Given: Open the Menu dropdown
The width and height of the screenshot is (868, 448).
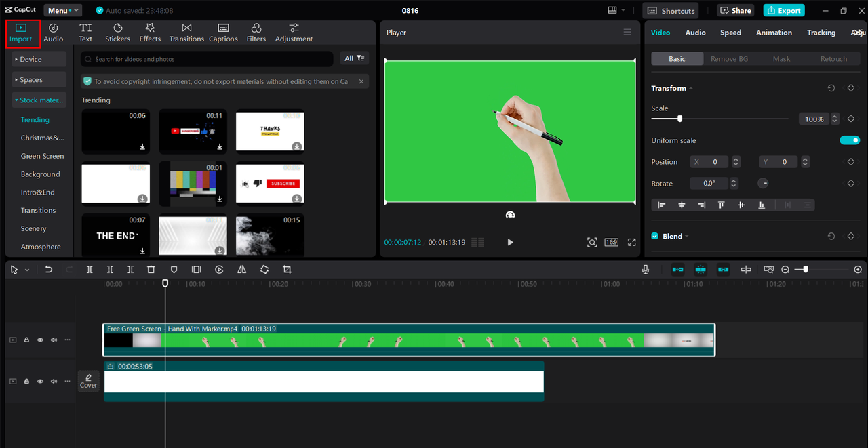Looking at the screenshot, I should pyautogui.click(x=62, y=10).
